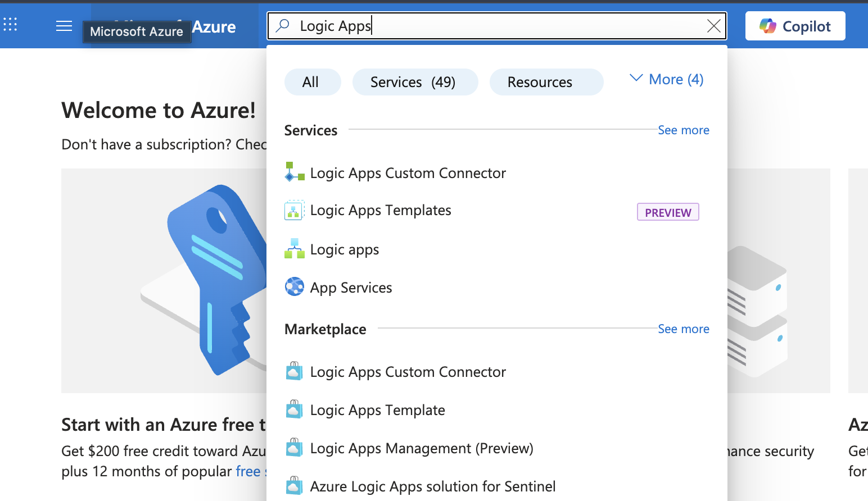Screen dimensions: 868x501
Task: Clear the Logic Apps search query
Action: tap(713, 26)
